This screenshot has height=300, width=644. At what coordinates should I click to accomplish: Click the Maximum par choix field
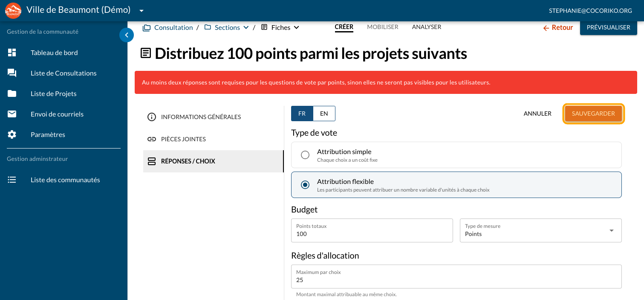pos(456,280)
